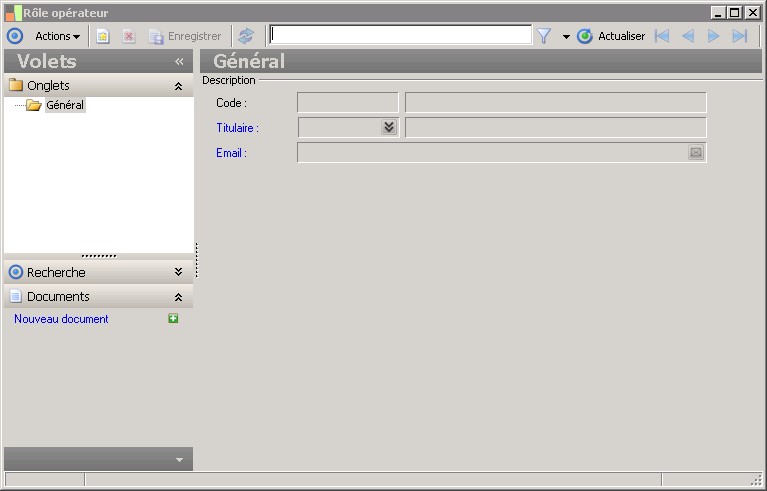The width and height of the screenshot is (767, 491).
Task: Go to the next record
Action: pyautogui.click(x=714, y=36)
